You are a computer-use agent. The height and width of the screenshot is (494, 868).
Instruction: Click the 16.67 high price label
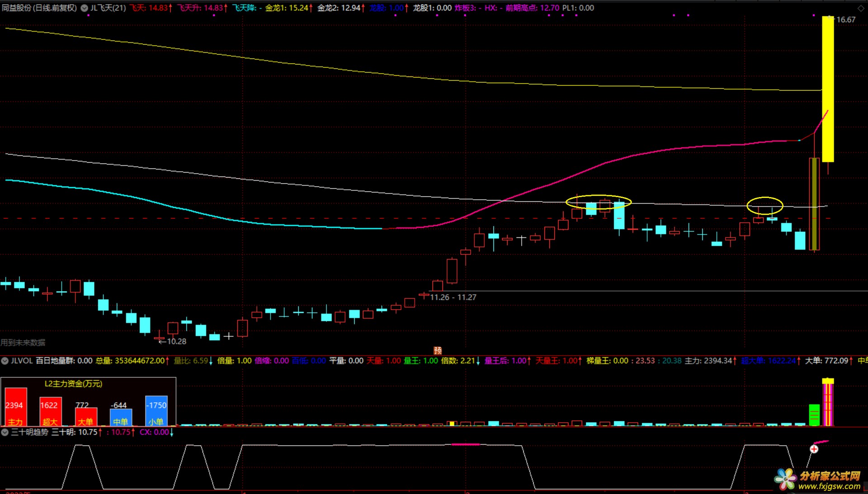(x=845, y=20)
